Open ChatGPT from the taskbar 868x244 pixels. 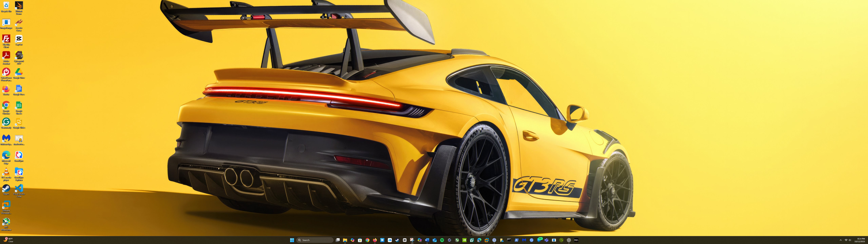point(569,240)
